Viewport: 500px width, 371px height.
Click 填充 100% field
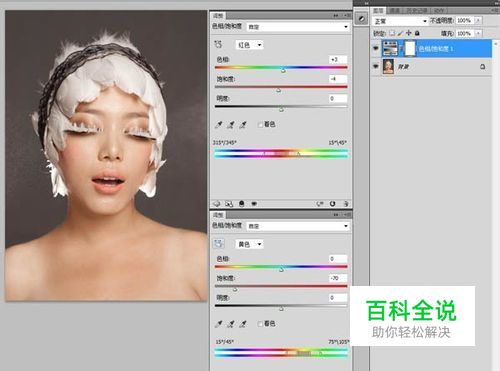click(x=465, y=33)
